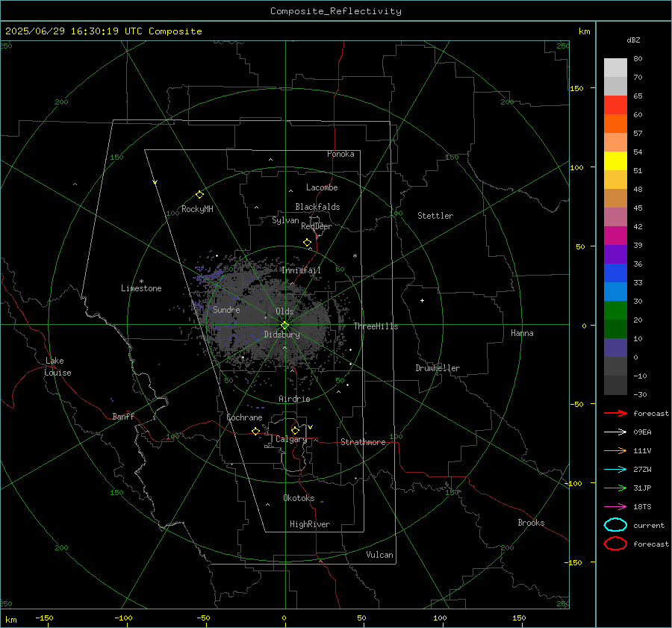The width and height of the screenshot is (672, 628).
Task: Click the -30 value on the dBZ scale
Action: tap(640, 394)
